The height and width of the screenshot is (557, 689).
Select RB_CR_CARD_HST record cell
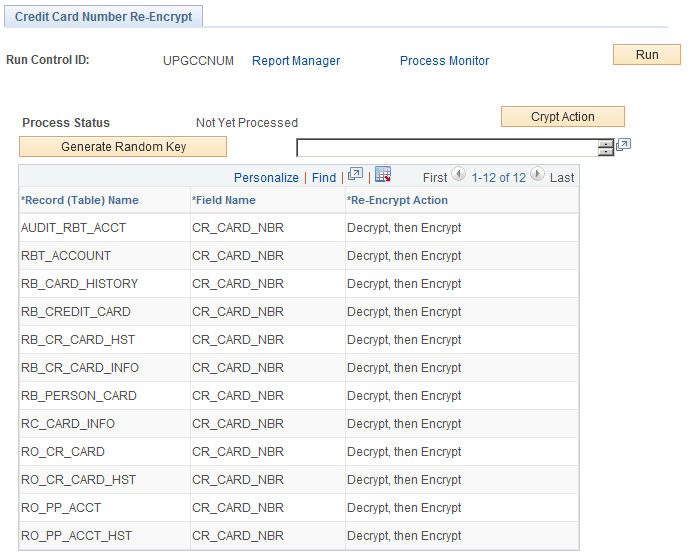point(105,340)
